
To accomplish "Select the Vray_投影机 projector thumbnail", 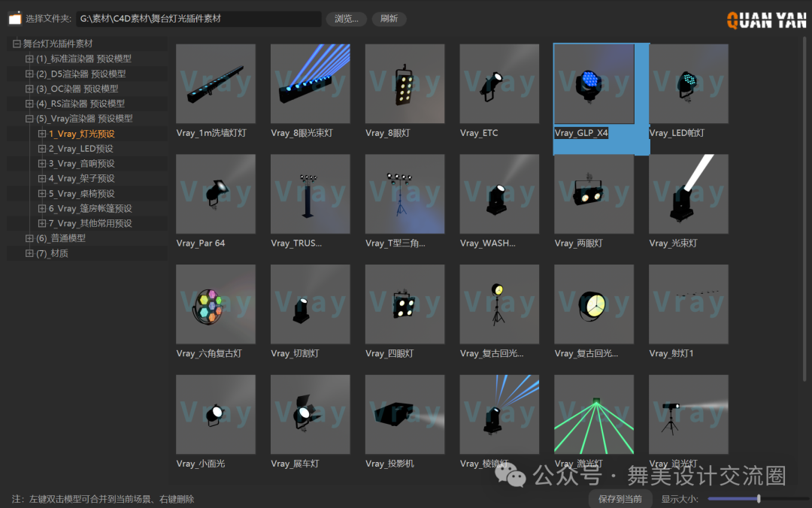I will click(x=404, y=414).
